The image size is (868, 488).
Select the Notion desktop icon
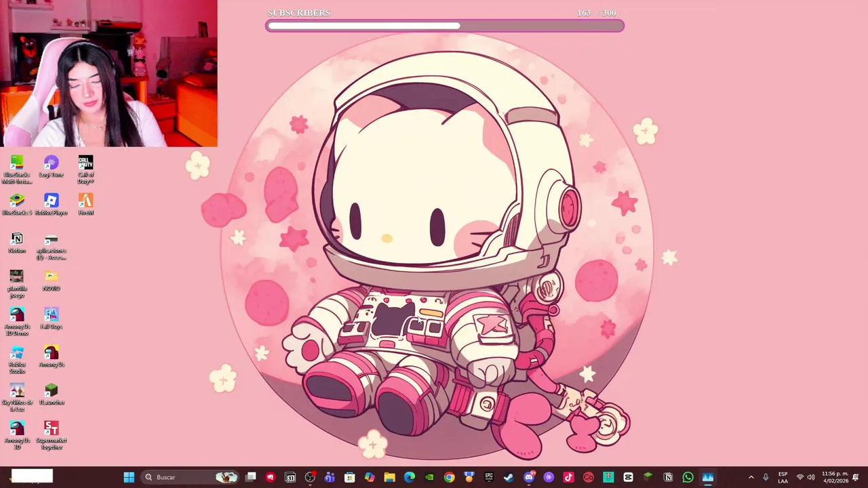[17, 243]
